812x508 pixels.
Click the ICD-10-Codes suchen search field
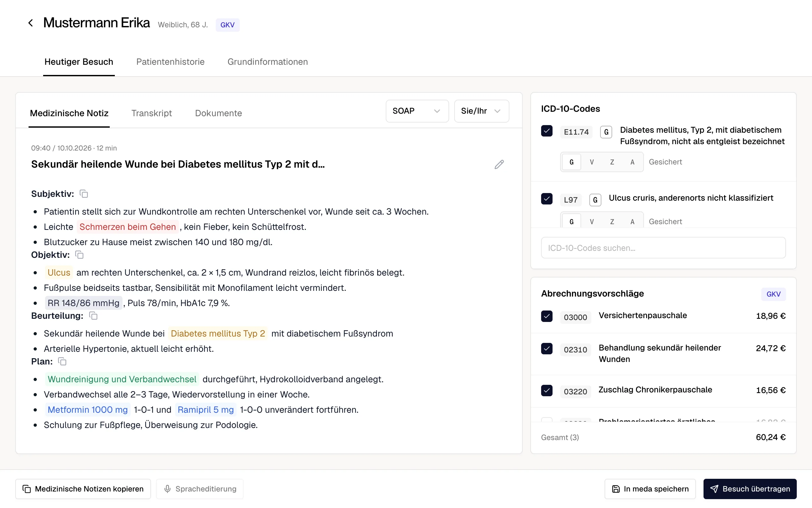(663, 248)
